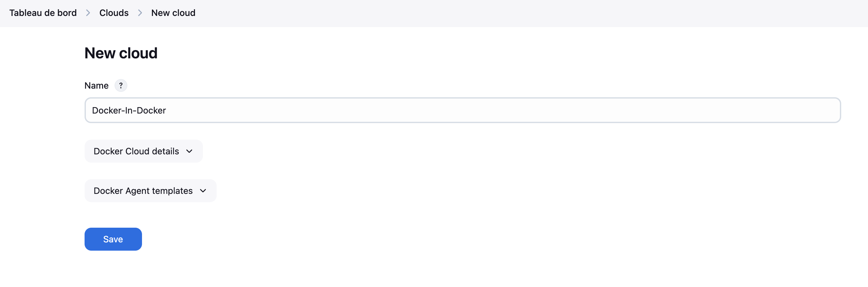The image size is (868, 287).
Task: Click the Docker-In-Docker text in the field
Action: [x=129, y=110]
